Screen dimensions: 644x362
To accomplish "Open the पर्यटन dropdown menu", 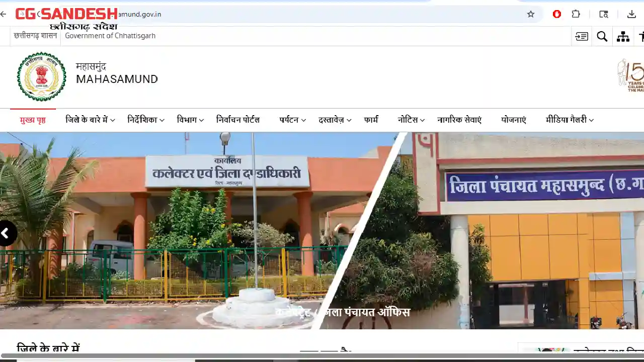I will click(x=292, y=120).
